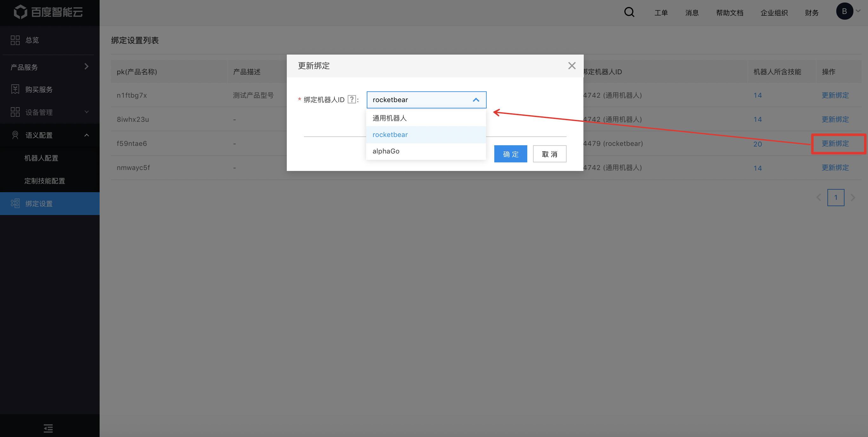The width and height of the screenshot is (868, 437).
Task: Go to pagination page 1
Action: point(836,198)
